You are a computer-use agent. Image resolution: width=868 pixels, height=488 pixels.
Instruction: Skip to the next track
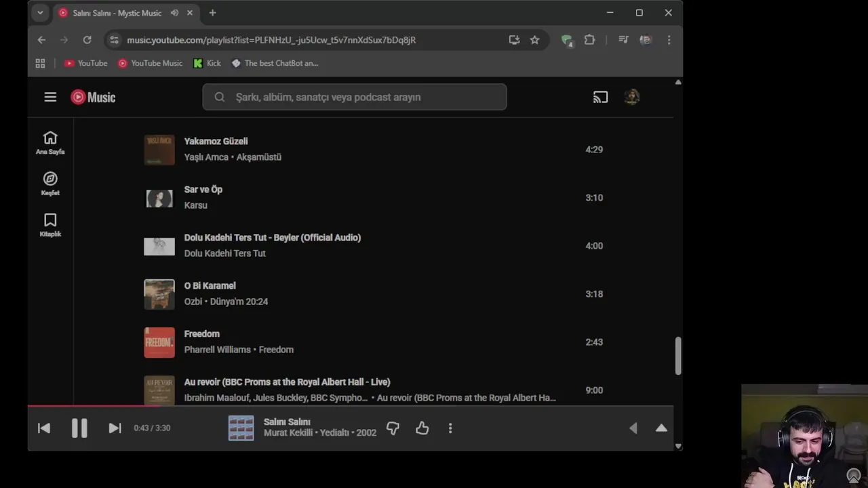coord(115,428)
